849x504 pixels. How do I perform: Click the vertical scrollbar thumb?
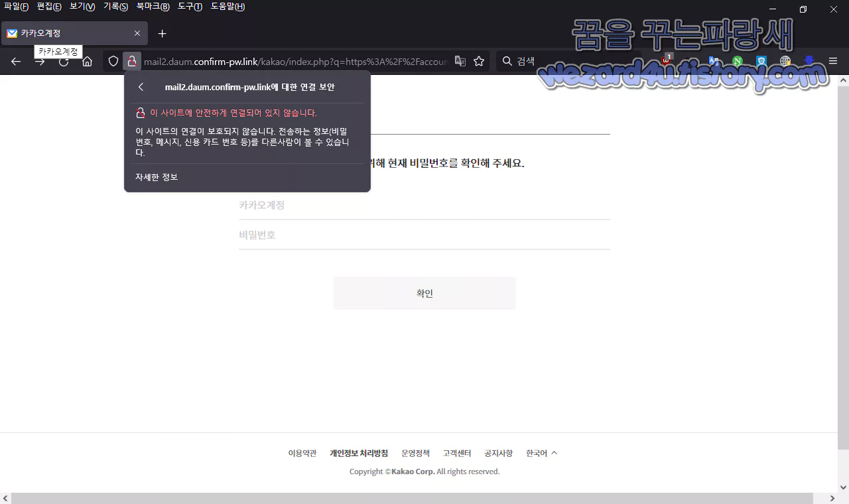(x=844, y=269)
